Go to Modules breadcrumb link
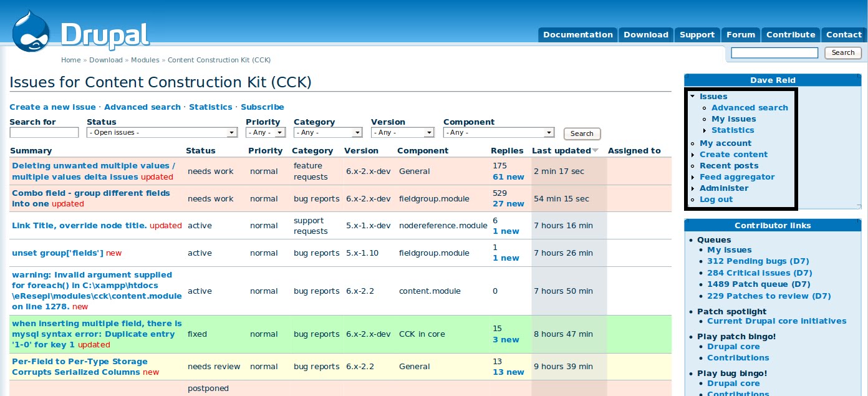Image resolution: width=868 pixels, height=396 pixels. pos(145,60)
